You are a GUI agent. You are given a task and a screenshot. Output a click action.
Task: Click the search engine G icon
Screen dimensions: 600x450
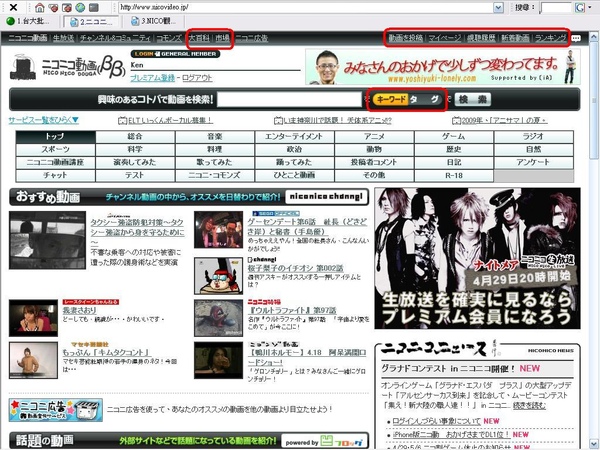[580, 7]
